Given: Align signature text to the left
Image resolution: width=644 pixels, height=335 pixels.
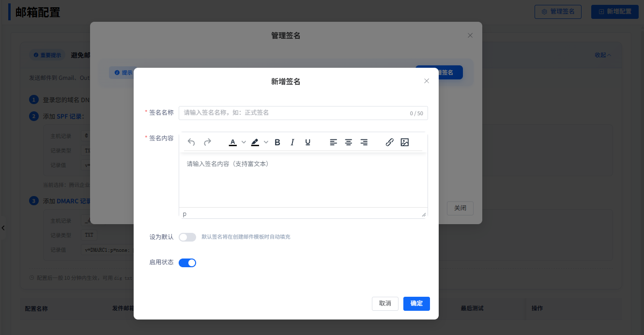Looking at the screenshot, I should pyautogui.click(x=333, y=142).
